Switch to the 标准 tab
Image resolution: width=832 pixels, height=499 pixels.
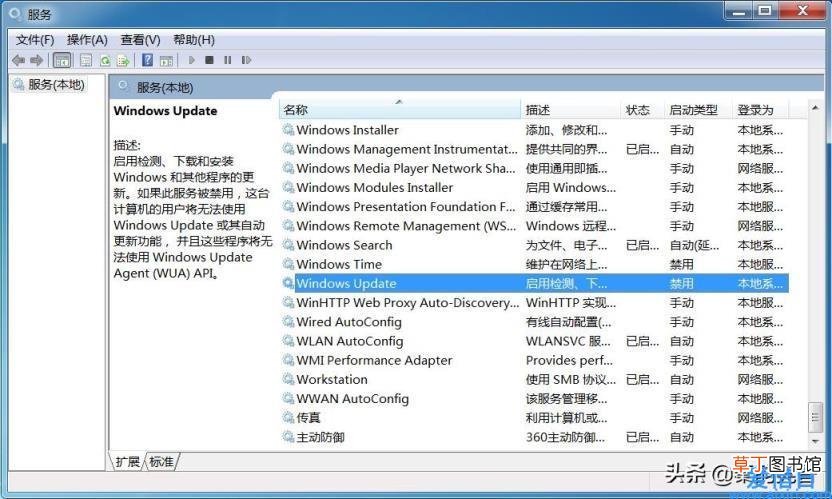(x=161, y=462)
